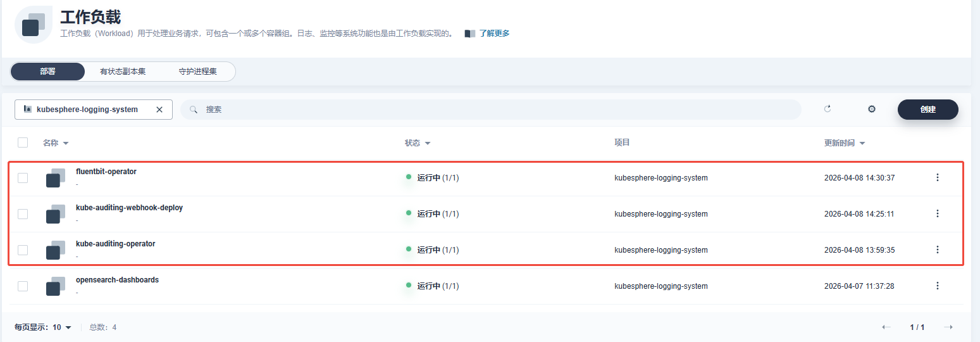This screenshot has width=980, height=342.
Task: Go to the previous page arrow
Action: tap(886, 327)
